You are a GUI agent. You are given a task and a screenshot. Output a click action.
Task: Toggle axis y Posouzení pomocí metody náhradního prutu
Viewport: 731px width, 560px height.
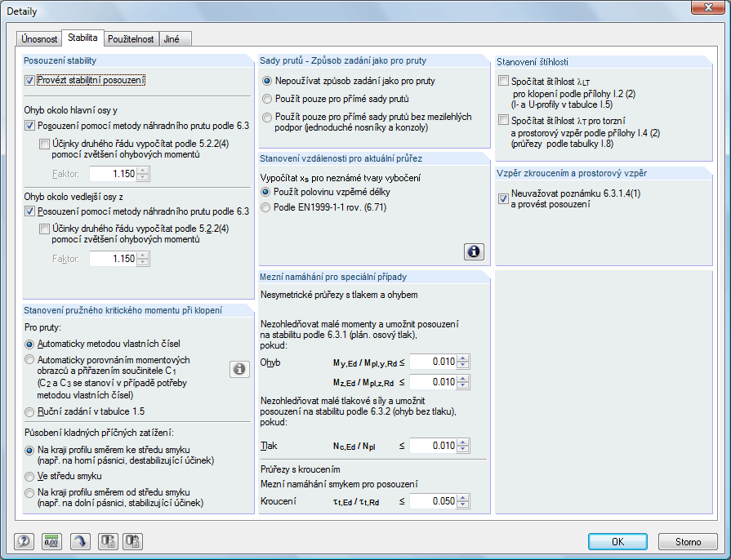coord(30,126)
